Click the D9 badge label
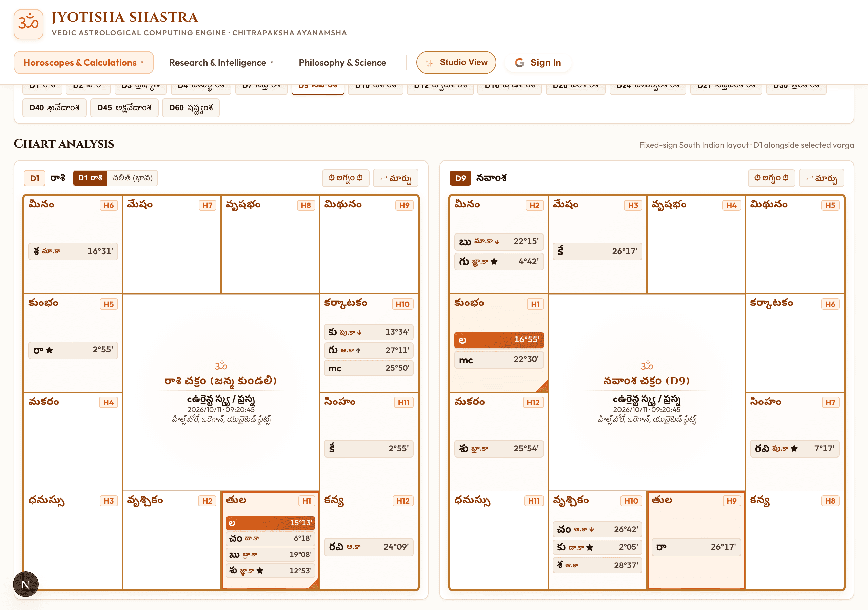 460,178
